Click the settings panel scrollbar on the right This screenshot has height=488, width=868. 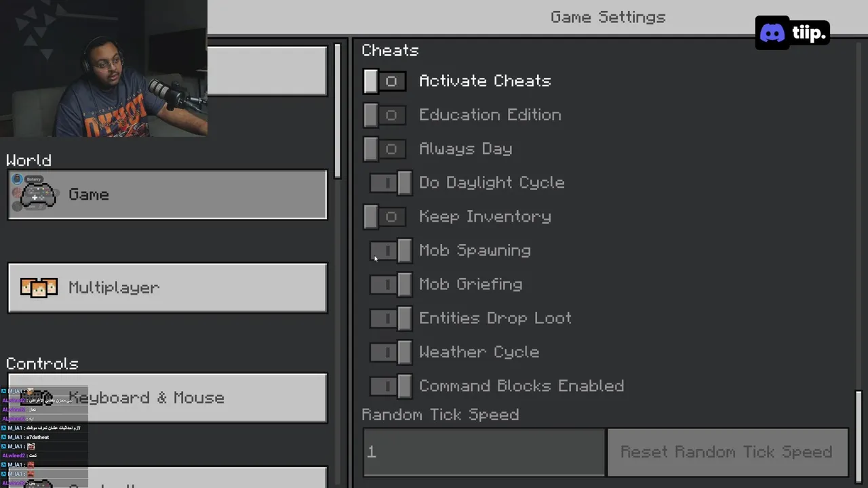point(859,434)
